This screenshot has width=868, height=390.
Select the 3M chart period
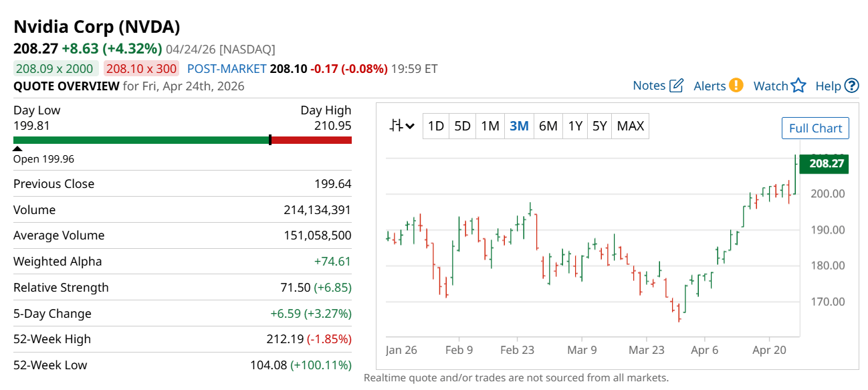[x=519, y=126]
